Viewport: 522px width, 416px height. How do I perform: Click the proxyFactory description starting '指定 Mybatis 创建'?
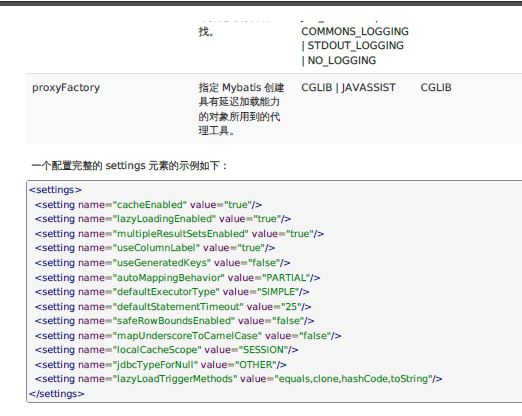tap(241, 109)
